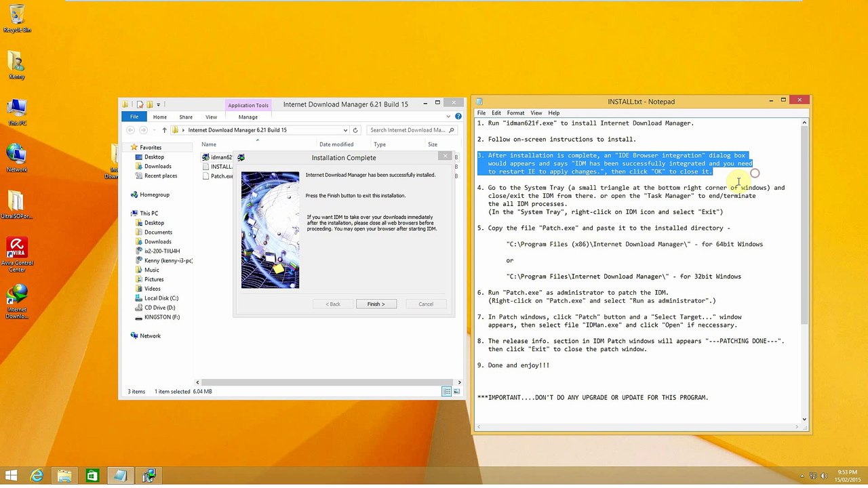Select the Avira Control Center desktop icon
This screenshot has height=488, width=868.
(17, 255)
